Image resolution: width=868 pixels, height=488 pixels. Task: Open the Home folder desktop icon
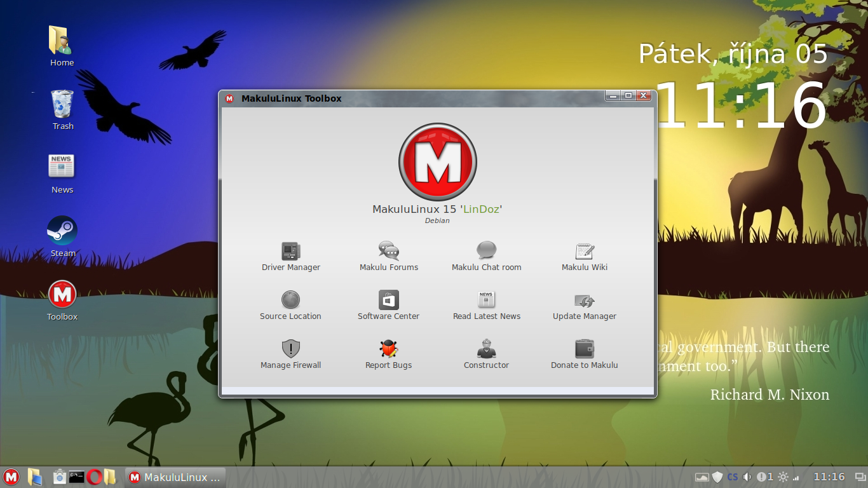(x=62, y=46)
